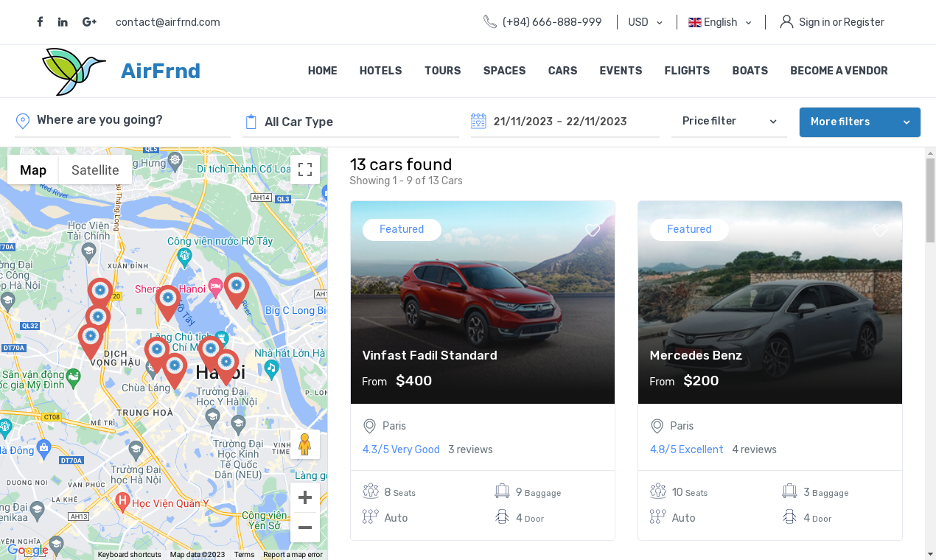Zoom out on the map
936x560 pixels.
coord(305,528)
